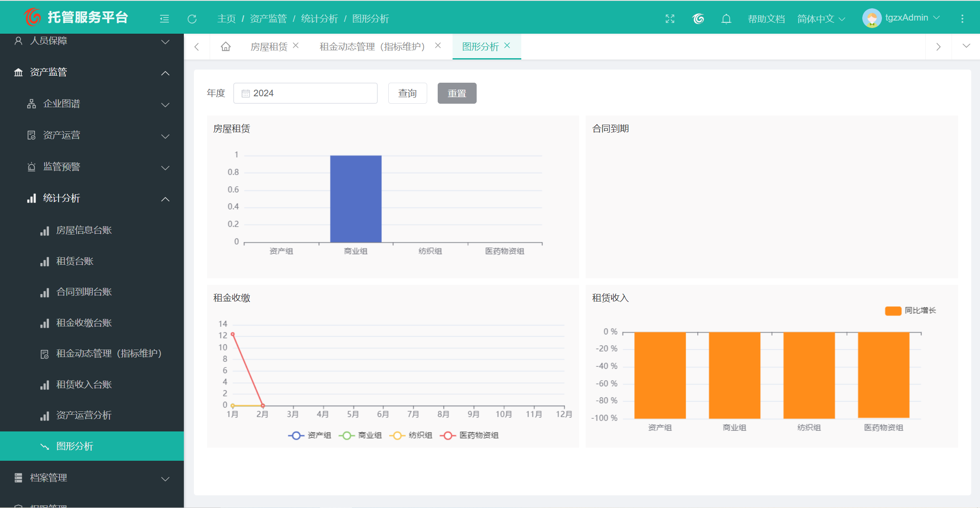
Task: Click the 资产运营 document icon
Action: pyautogui.click(x=32, y=135)
